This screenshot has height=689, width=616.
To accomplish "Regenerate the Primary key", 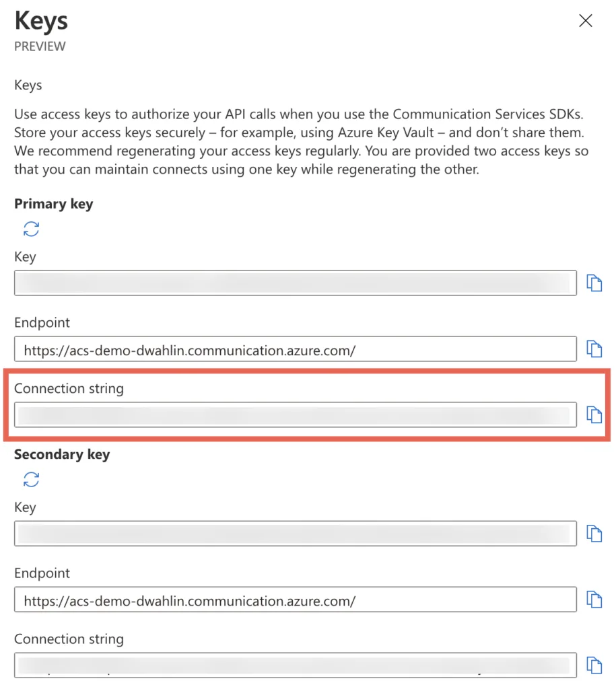I will pyautogui.click(x=31, y=229).
